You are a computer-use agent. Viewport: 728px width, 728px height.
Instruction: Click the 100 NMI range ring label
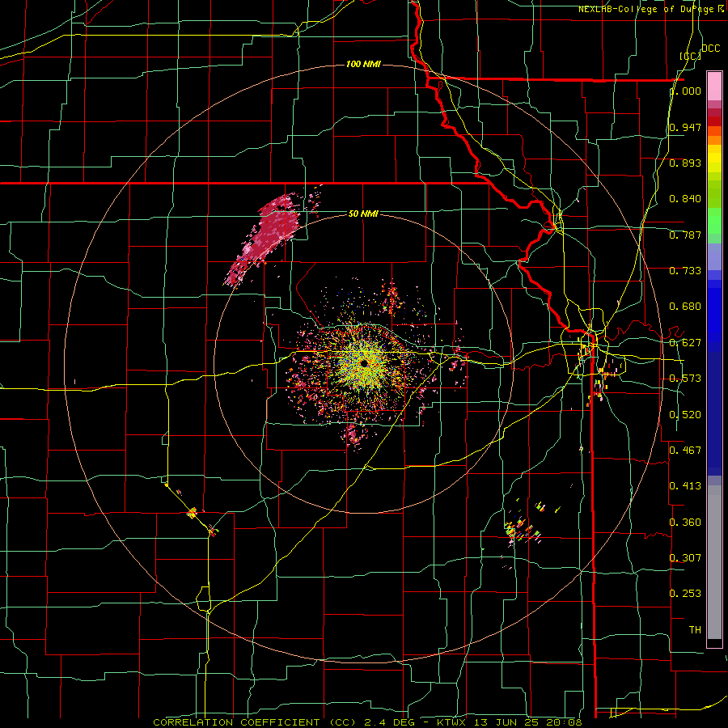tap(363, 64)
